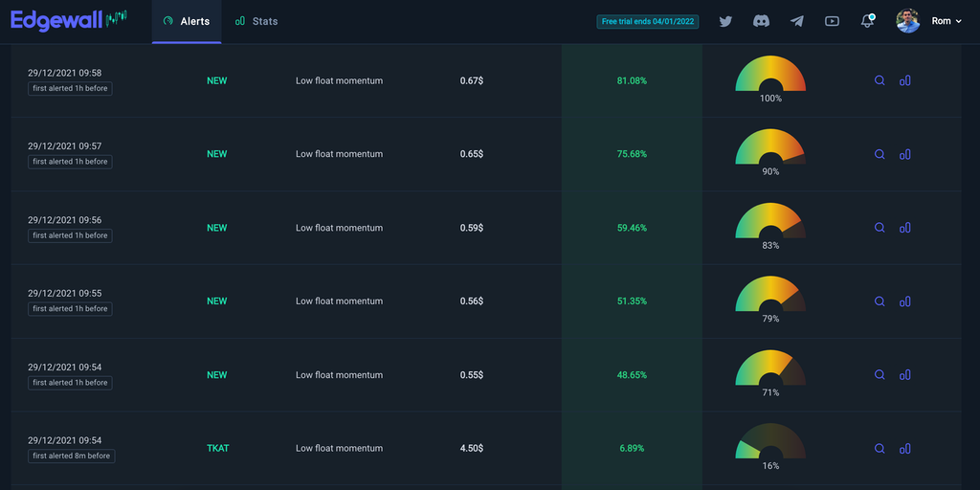
Task: Open the Twitter social icon
Action: pos(725,21)
